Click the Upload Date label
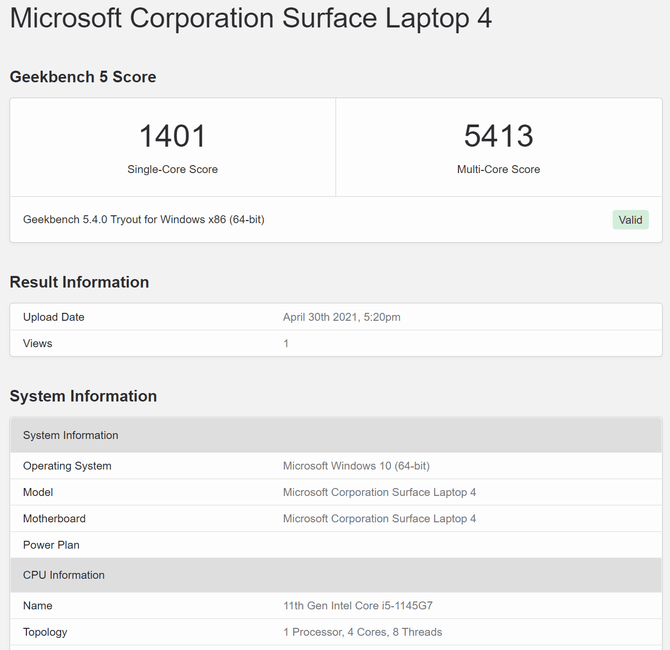The height and width of the screenshot is (650, 670). coord(54,317)
